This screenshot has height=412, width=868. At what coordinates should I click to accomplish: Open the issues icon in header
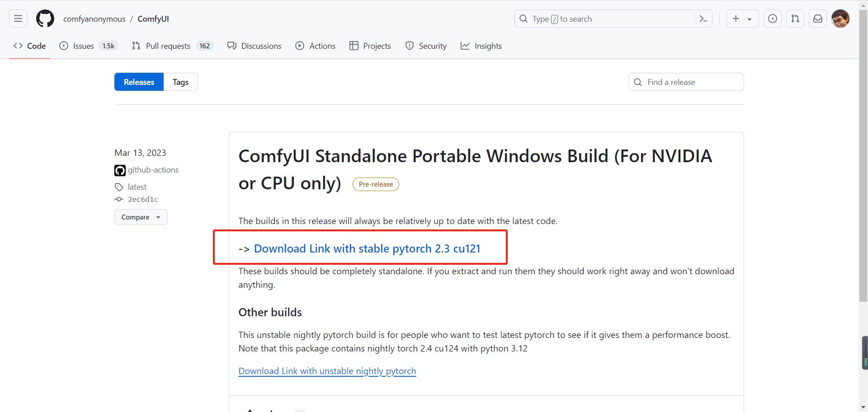[773, 19]
